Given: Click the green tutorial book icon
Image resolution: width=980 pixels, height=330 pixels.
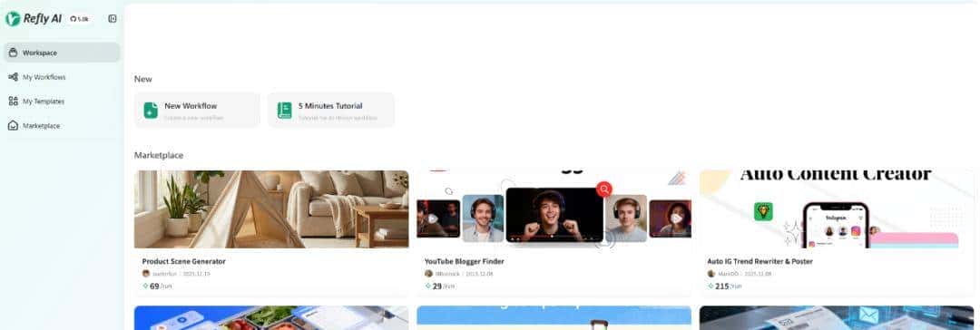Looking at the screenshot, I should tap(284, 111).
